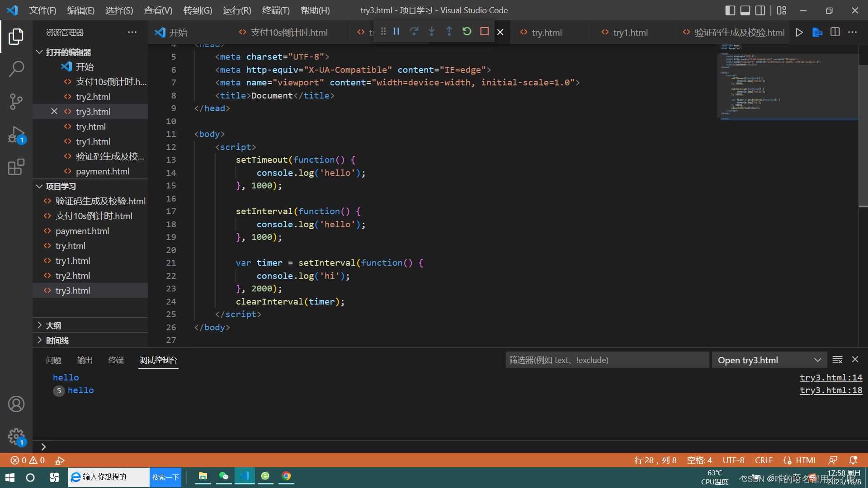Image resolution: width=868 pixels, height=488 pixels.
Task: Change line ending CRLF in status bar
Action: [764, 460]
